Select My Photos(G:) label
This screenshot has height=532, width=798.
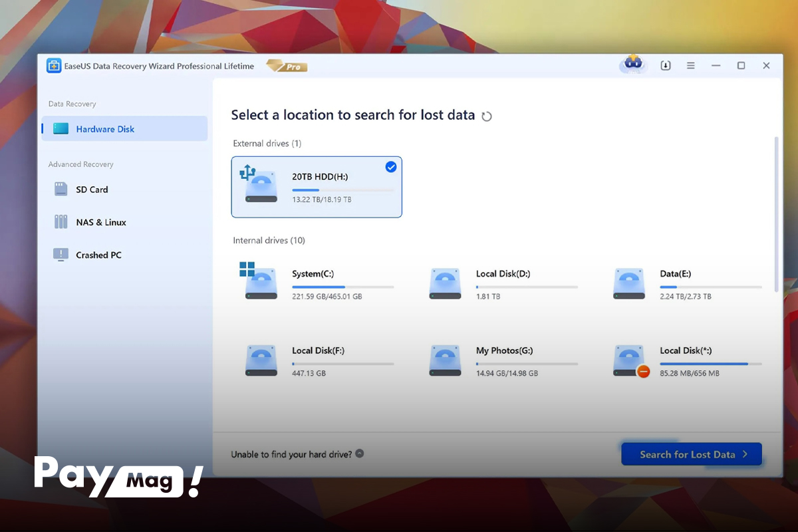pos(504,350)
